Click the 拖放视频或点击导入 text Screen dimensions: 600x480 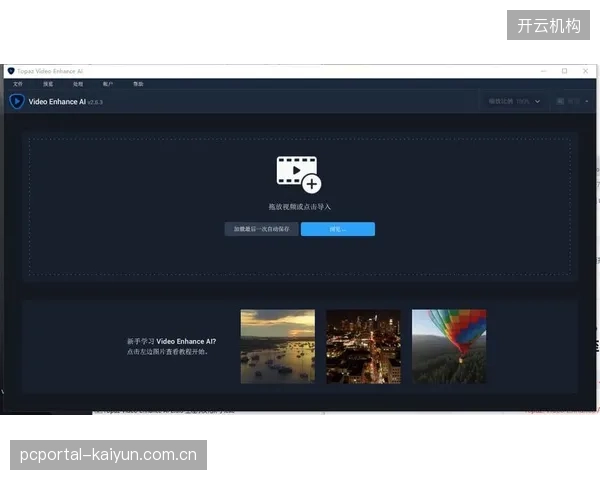point(299,207)
